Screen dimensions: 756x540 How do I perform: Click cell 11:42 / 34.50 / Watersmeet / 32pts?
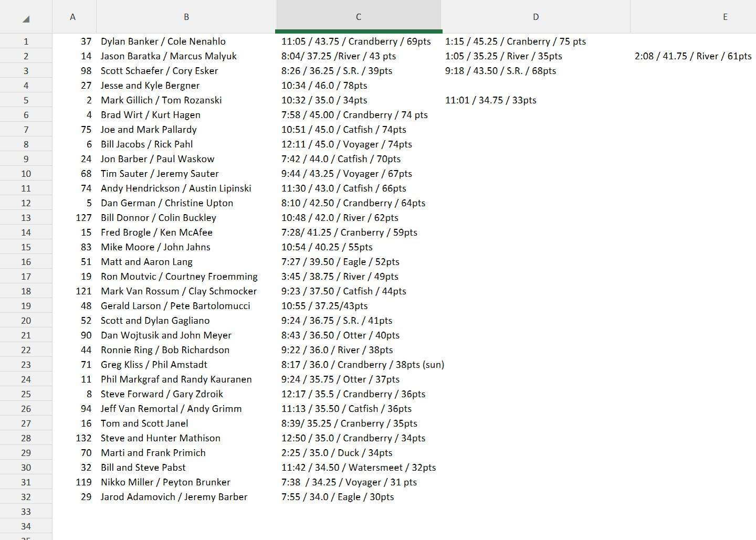358,468
